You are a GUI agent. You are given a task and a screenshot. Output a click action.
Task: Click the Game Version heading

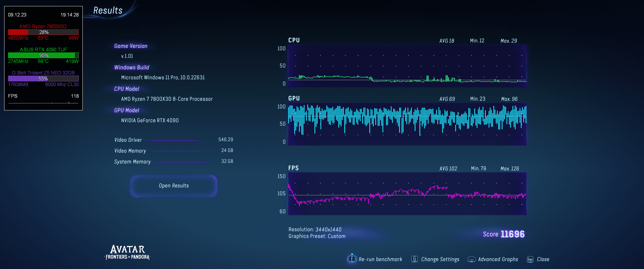coord(131,46)
